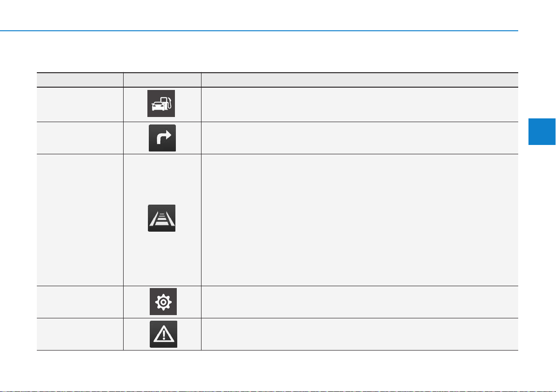The height and width of the screenshot is (392, 556).
Task: Click the car and fuel pump icon
Action: (161, 103)
